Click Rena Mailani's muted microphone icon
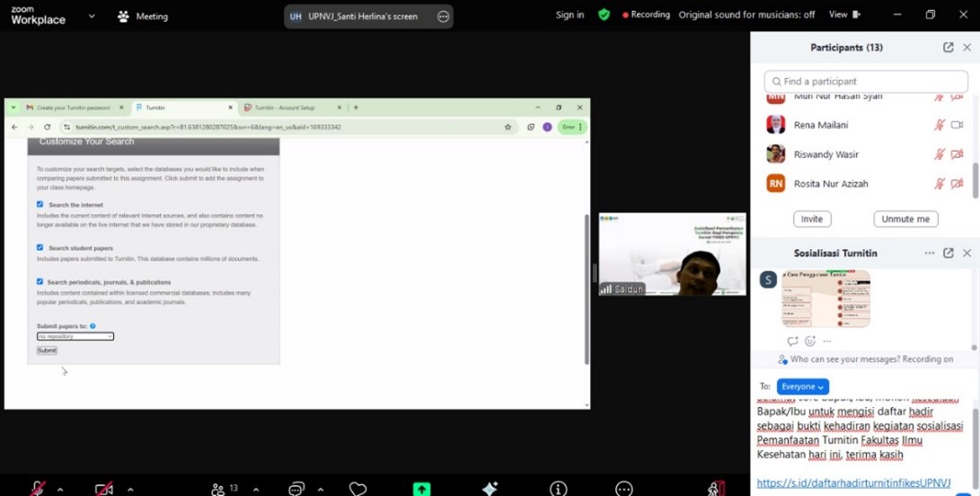This screenshot has height=496, width=980. (939, 125)
